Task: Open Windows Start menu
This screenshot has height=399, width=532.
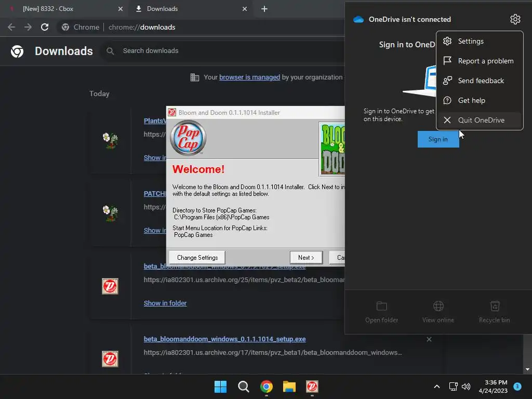Action: click(x=220, y=387)
